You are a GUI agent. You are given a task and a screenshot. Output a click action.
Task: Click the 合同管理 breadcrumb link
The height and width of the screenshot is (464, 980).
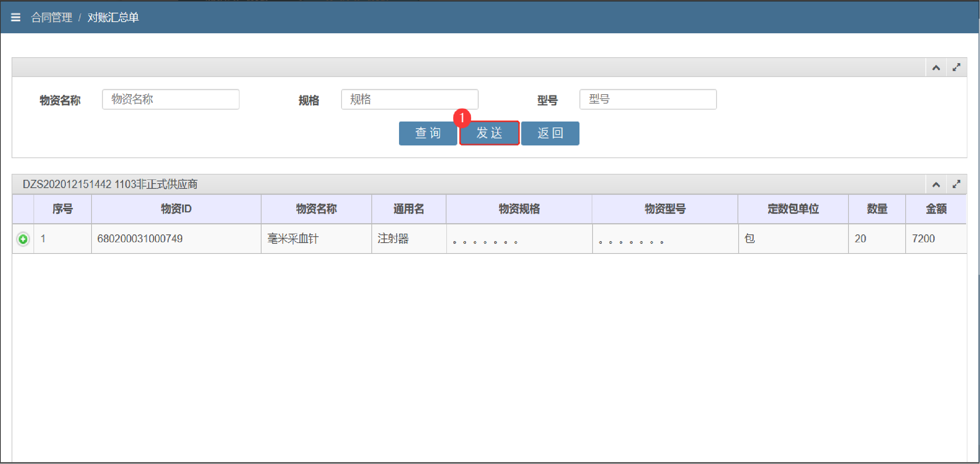pos(52,18)
